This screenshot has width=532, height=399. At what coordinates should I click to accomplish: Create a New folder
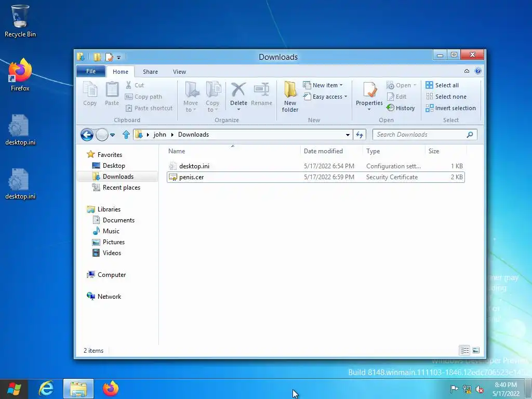click(x=290, y=97)
